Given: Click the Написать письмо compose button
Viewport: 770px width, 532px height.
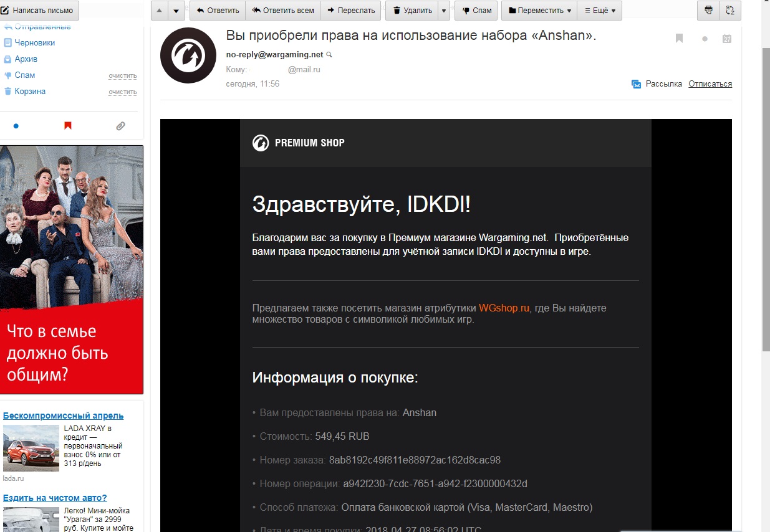Looking at the screenshot, I should pos(39,11).
